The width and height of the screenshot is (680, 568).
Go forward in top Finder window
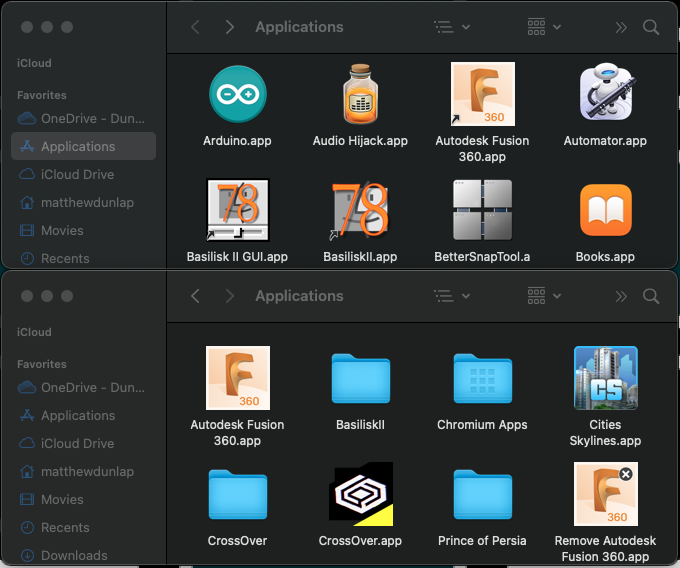point(230,27)
